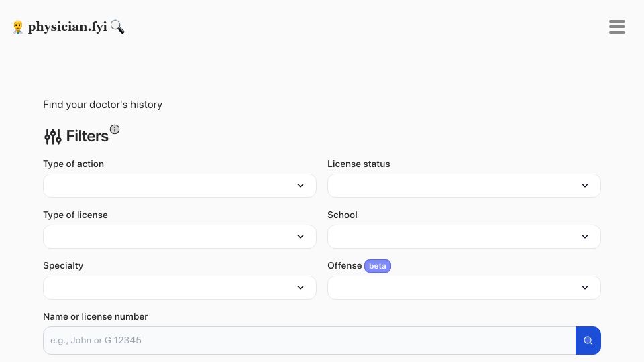The height and width of the screenshot is (362, 644).
Task: Click the Filters heading text
Action: [87, 136]
